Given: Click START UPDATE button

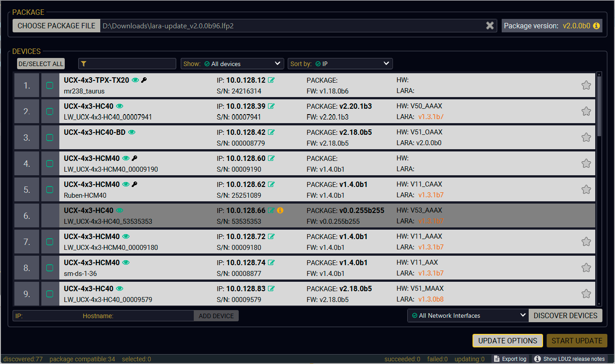Looking at the screenshot, I should point(577,341).
